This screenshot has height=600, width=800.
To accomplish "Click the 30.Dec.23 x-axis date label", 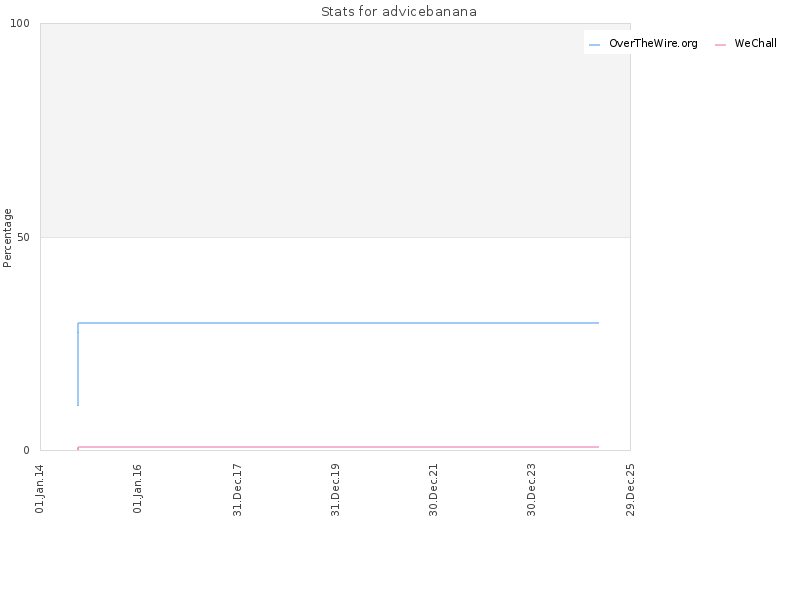I will click(531, 490).
